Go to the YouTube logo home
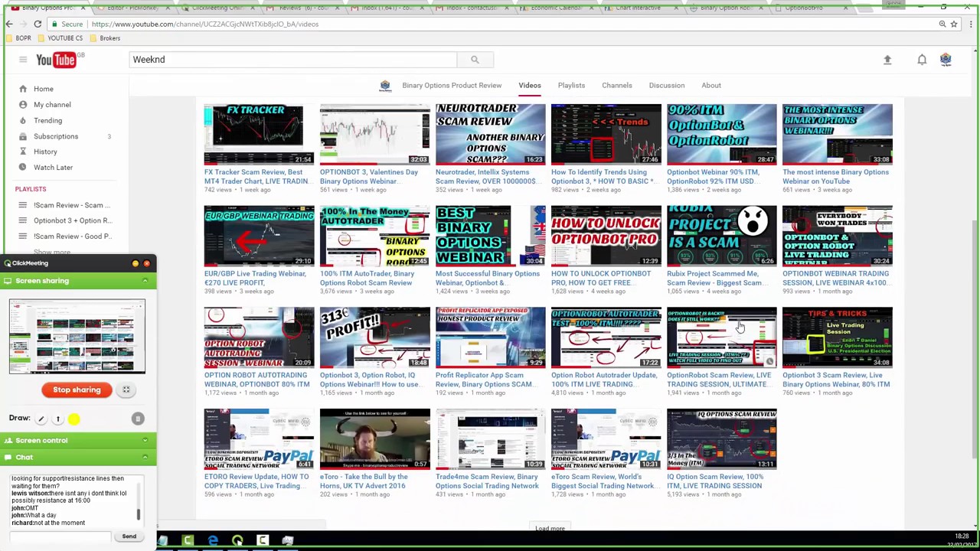 56,60
